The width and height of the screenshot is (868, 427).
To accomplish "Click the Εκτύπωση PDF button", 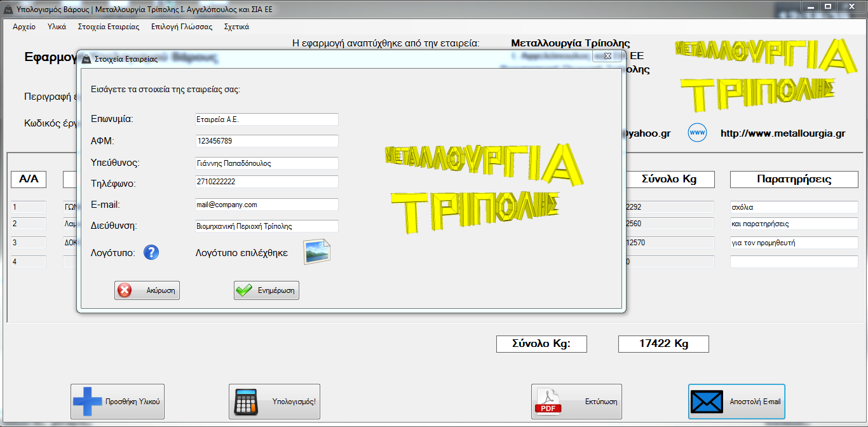I will point(576,402).
